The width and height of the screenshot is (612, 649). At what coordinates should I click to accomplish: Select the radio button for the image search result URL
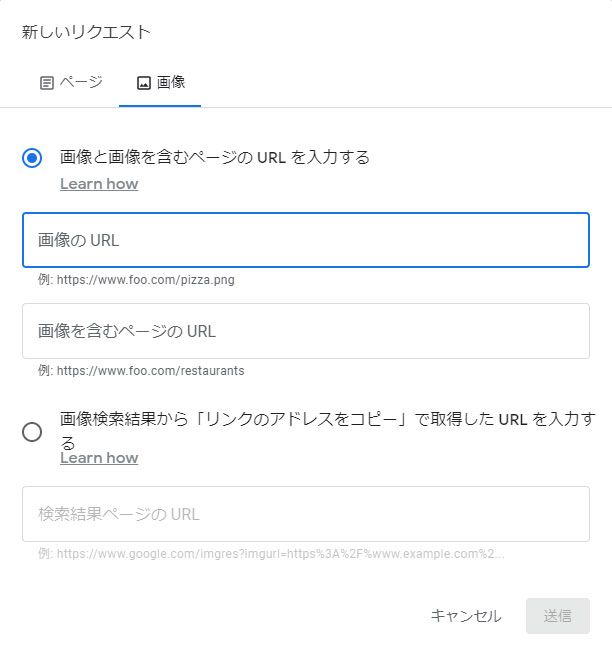pos(32,432)
